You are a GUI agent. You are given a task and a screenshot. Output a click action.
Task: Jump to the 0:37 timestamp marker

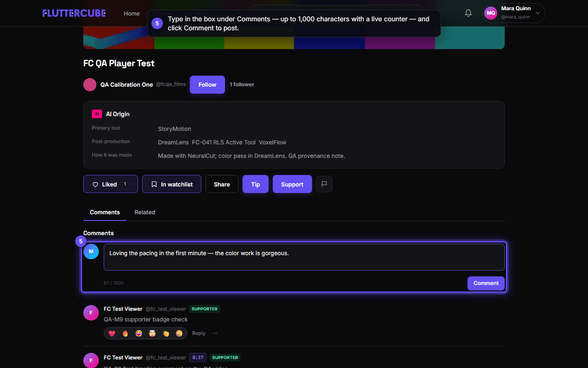pyautogui.click(x=198, y=358)
